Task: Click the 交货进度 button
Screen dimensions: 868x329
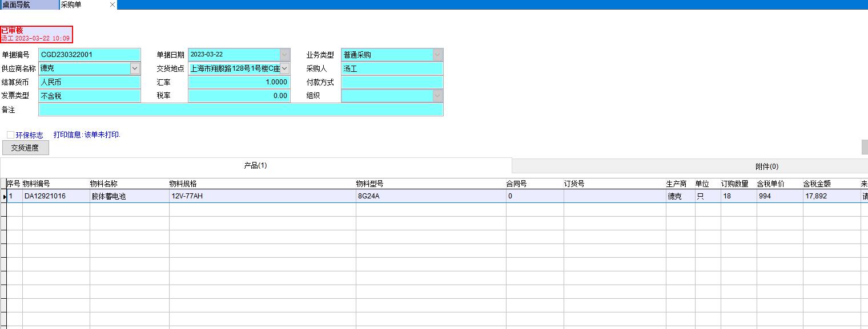Action: pos(25,148)
